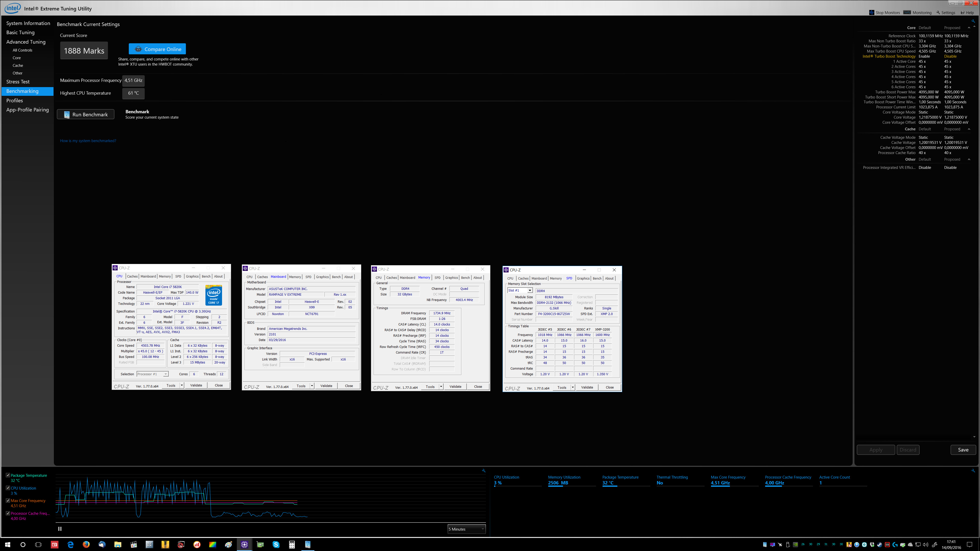Screen dimensions: 980x551
Task: Collapse the Other settings section
Action: tap(969, 159)
